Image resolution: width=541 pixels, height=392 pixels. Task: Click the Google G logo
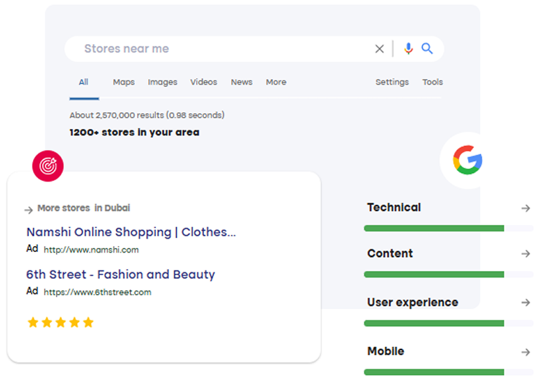(x=467, y=160)
